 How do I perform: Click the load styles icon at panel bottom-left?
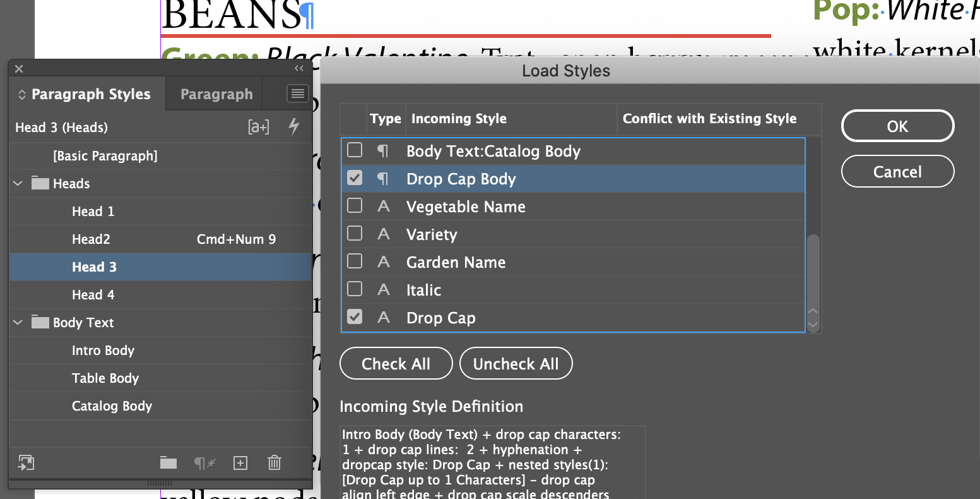(x=27, y=463)
